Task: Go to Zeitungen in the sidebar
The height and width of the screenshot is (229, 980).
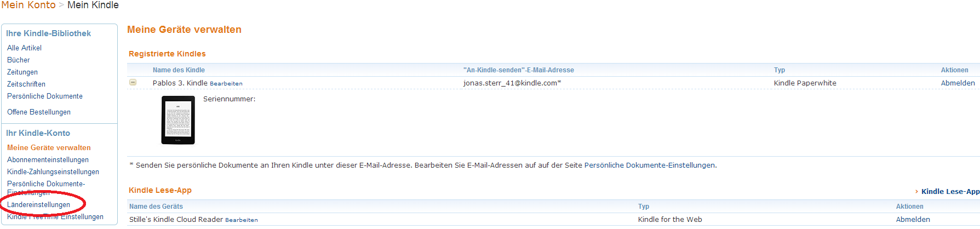Action: [x=22, y=72]
